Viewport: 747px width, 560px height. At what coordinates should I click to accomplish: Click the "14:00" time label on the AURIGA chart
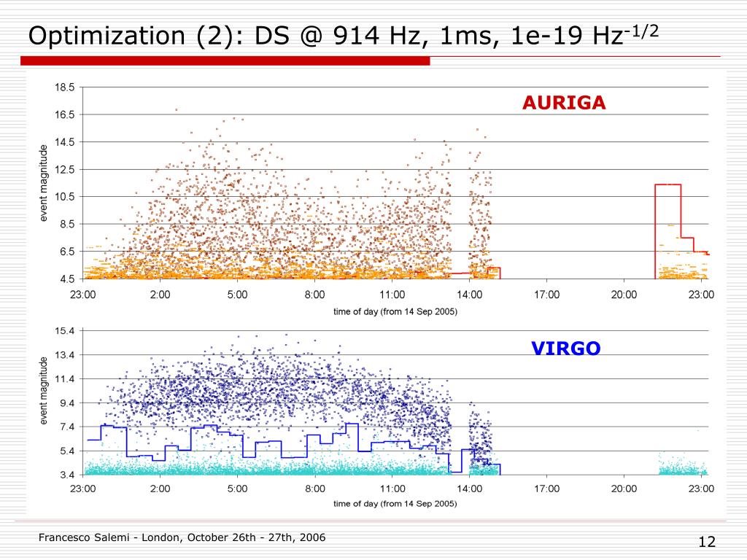point(469,295)
